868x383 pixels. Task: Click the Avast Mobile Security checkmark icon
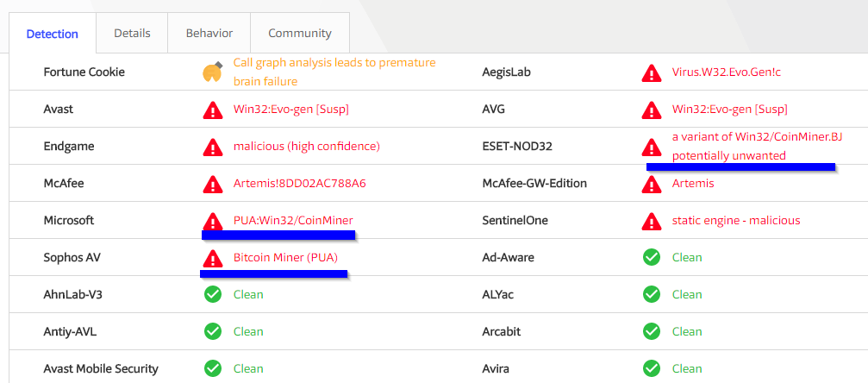pos(213,368)
